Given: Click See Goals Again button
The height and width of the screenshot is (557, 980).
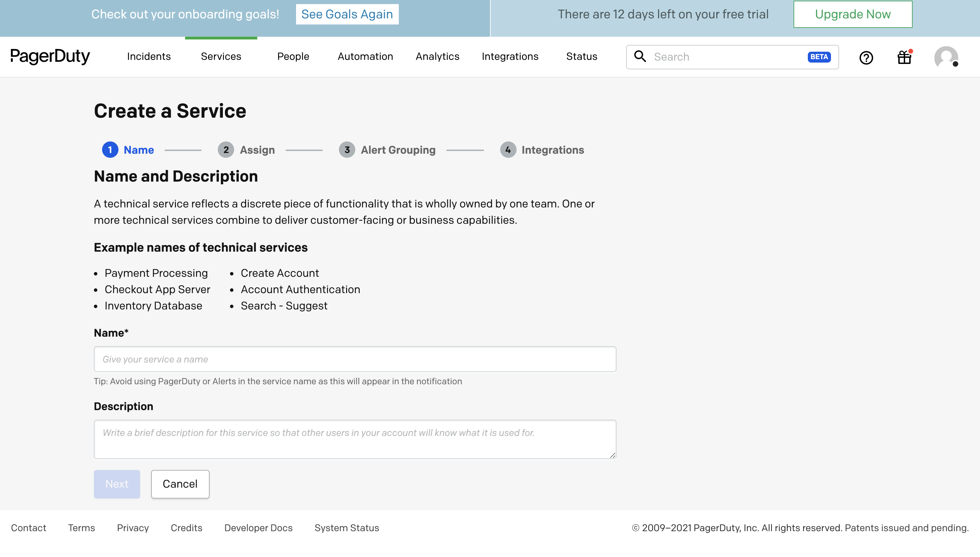Looking at the screenshot, I should (x=347, y=14).
